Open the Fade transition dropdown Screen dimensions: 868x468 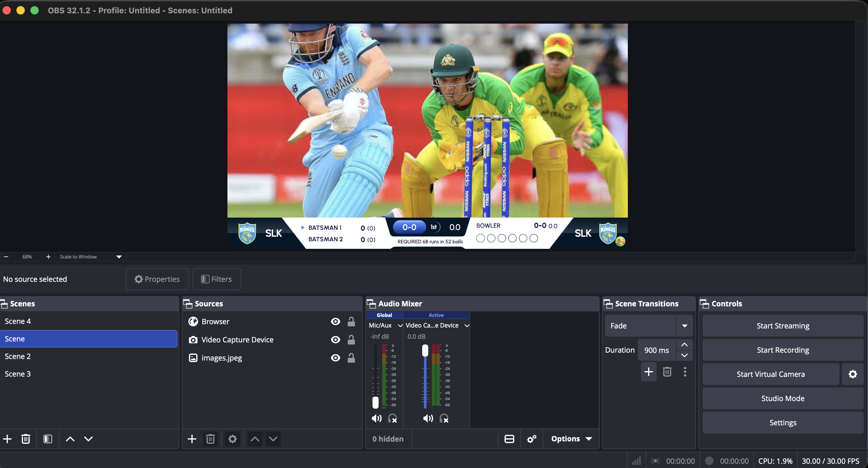684,326
